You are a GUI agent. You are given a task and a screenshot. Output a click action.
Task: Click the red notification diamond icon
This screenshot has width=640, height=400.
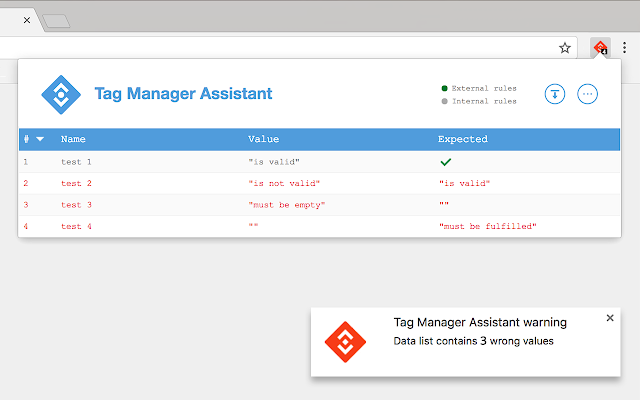tap(345, 342)
